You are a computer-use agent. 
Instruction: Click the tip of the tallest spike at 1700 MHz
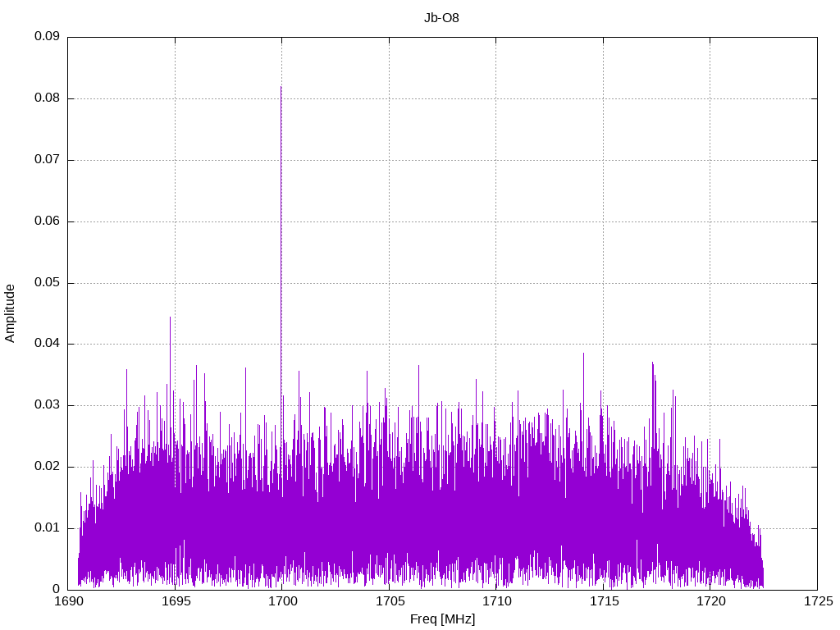click(281, 87)
